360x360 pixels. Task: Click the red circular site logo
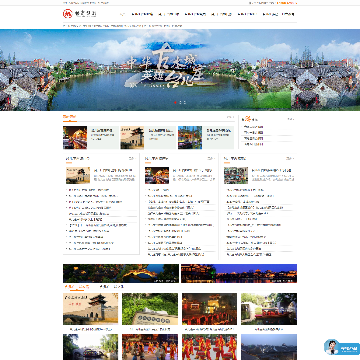pos(68,14)
